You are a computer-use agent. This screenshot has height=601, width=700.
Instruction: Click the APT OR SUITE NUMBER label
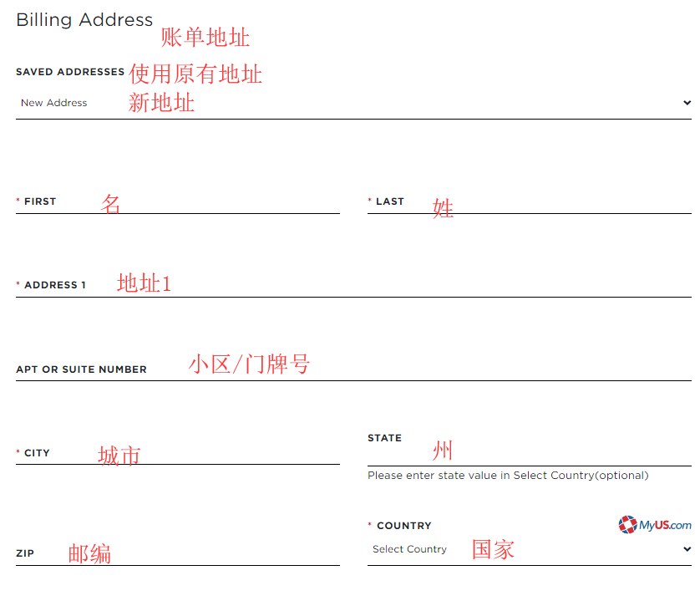pos(81,369)
